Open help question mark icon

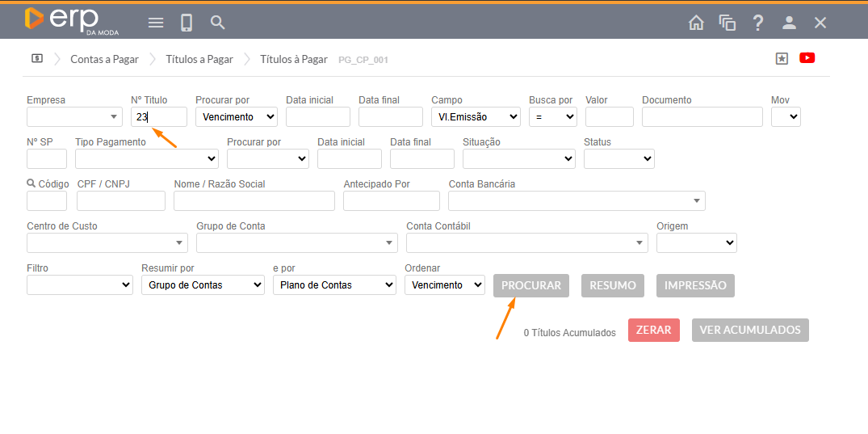tap(757, 23)
